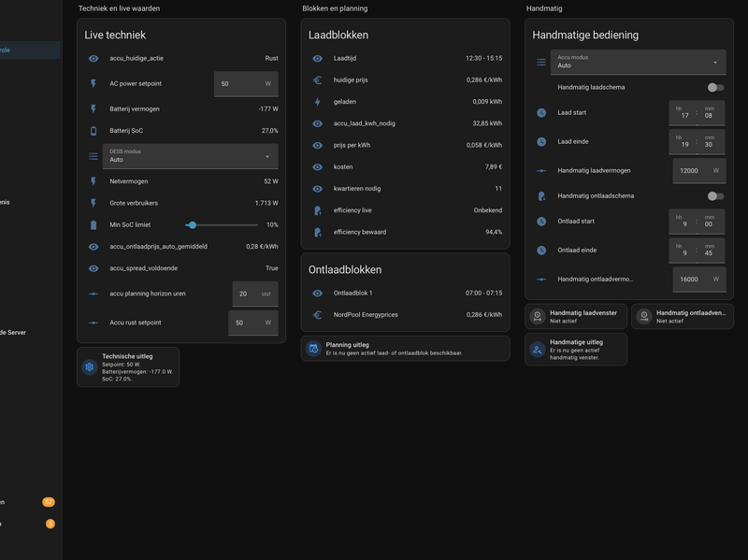This screenshot has height=560, width=748.
Task: Click the Accu rust setpoint input field
Action: point(253,323)
